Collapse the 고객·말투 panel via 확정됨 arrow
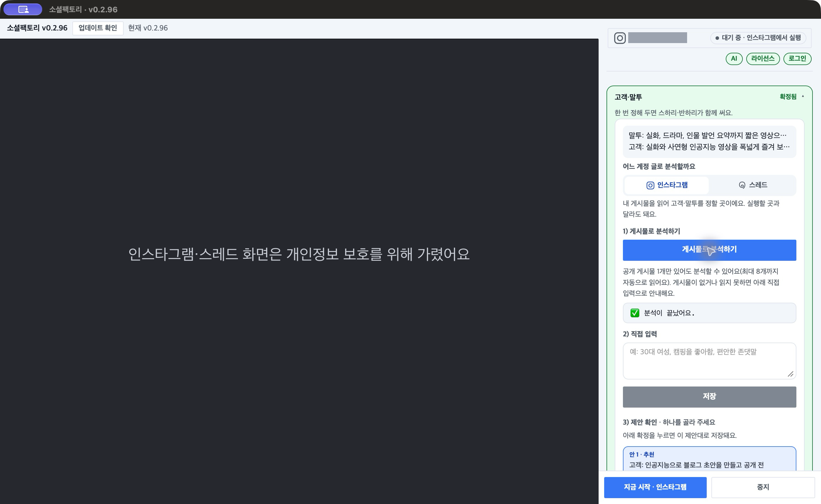 [x=803, y=96]
